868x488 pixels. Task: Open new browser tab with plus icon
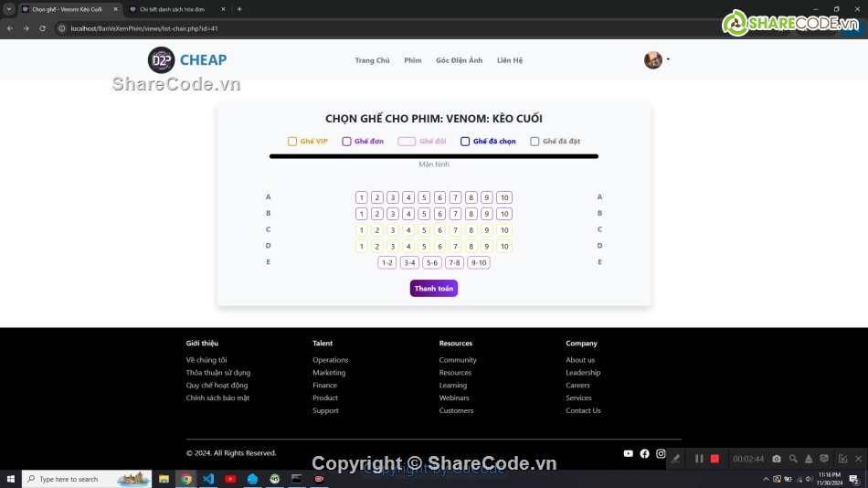(x=239, y=9)
